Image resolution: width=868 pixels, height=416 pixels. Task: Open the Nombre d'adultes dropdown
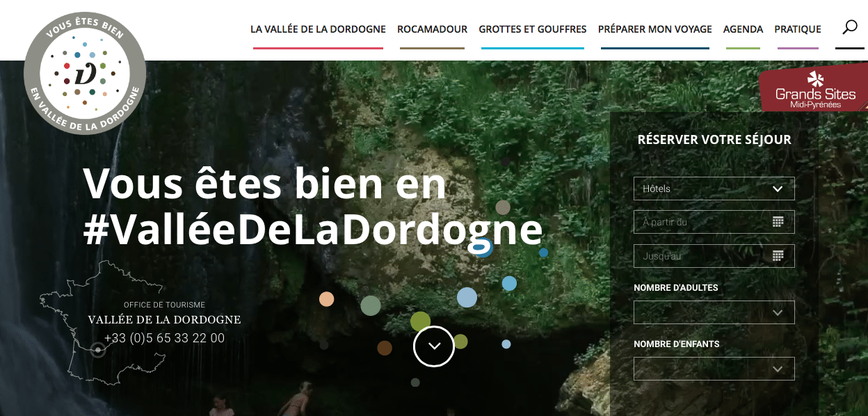point(714,312)
